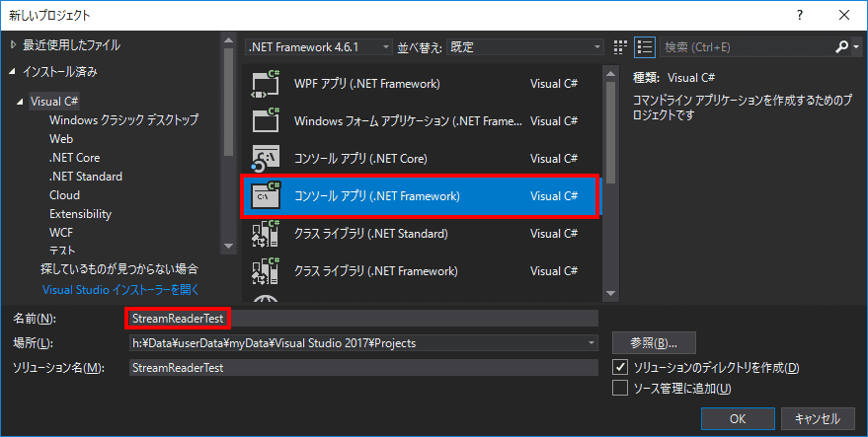
Task: Select the Cloud category
Action: 64,195
